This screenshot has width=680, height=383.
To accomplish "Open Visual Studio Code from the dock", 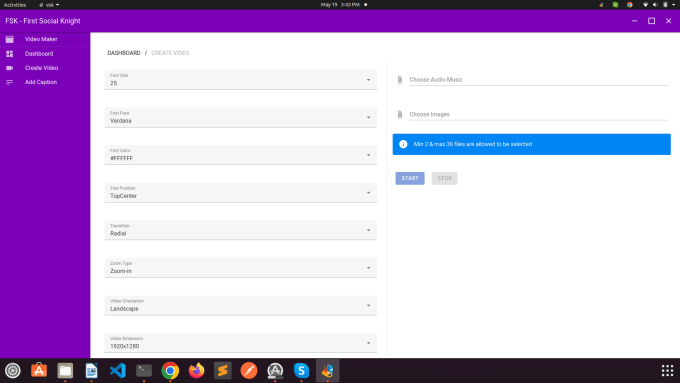I will [x=118, y=370].
